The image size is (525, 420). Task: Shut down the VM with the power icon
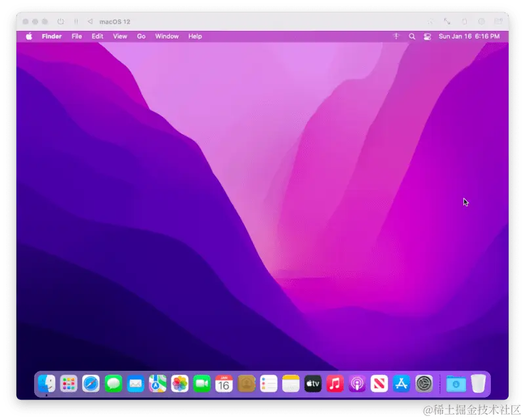tap(60, 22)
